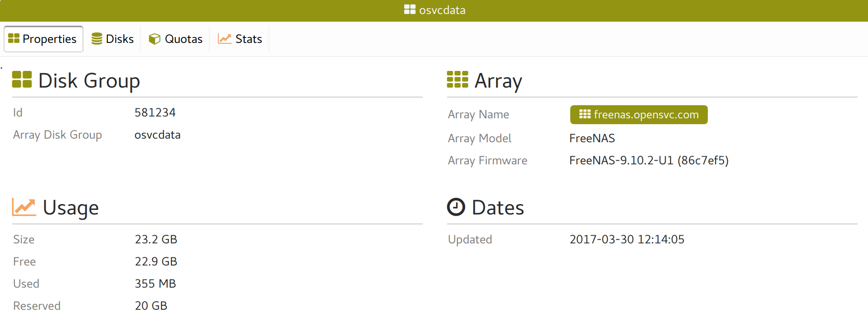Click the Id label in Disk Group
This screenshot has width=868, height=326.
pos(18,112)
